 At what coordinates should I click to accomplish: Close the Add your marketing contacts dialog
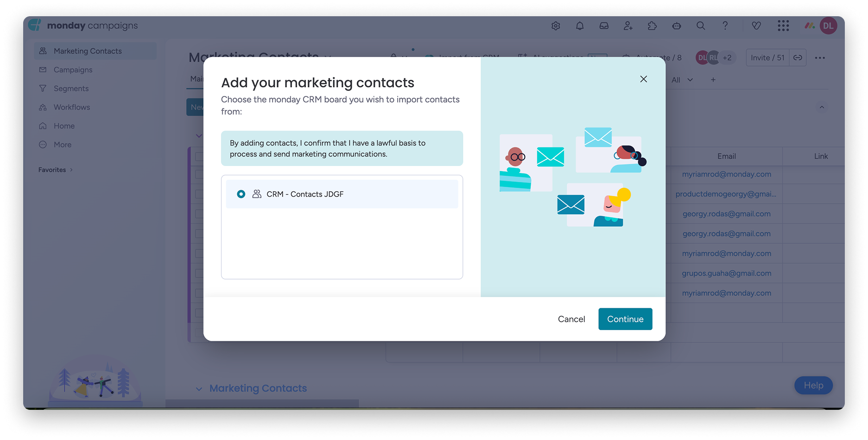[x=643, y=79]
